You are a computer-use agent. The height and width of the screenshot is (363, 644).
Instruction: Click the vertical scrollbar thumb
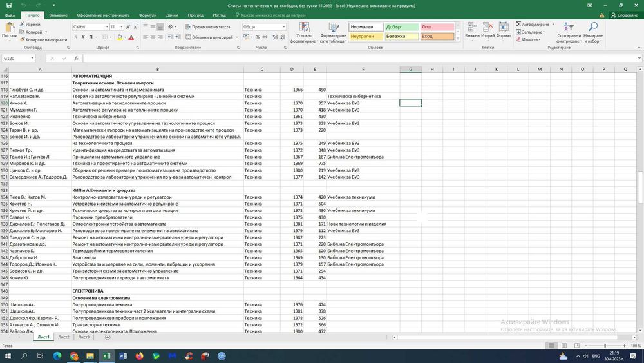click(x=640, y=187)
